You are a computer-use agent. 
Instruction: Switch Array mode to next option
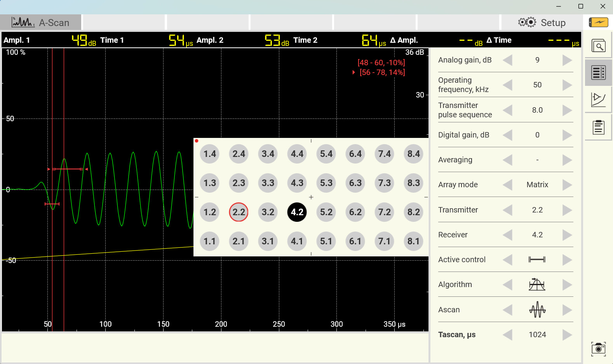click(567, 185)
